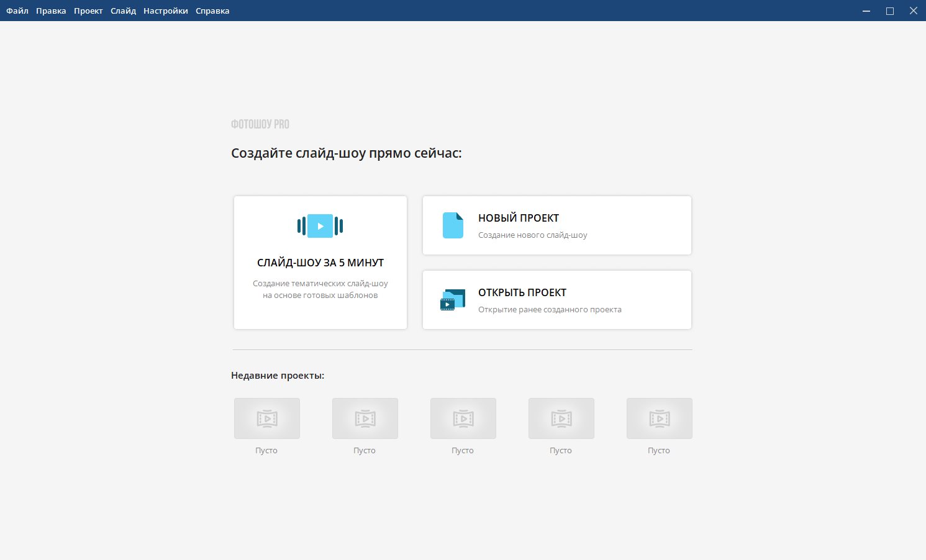Click the ФОТОШОУ PRO logo text

point(260,124)
